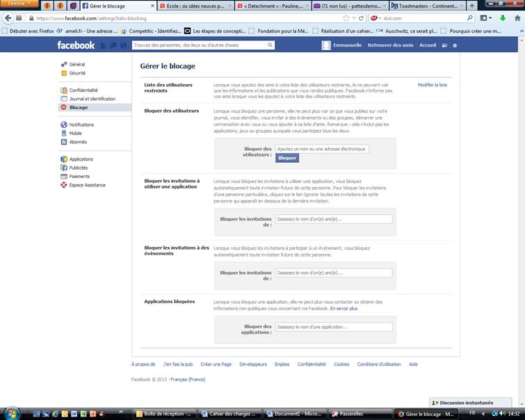Switch to Boîte de réception taskbar window
The width and height of the screenshot is (525, 420).
tap(165, 414)
